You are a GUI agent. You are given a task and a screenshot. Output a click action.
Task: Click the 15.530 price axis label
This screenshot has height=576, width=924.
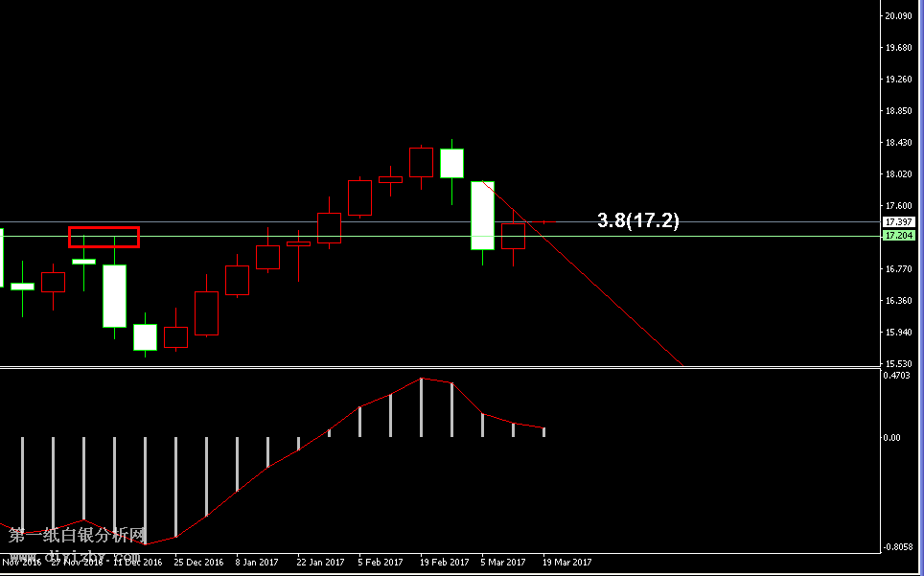click(898, 364)
